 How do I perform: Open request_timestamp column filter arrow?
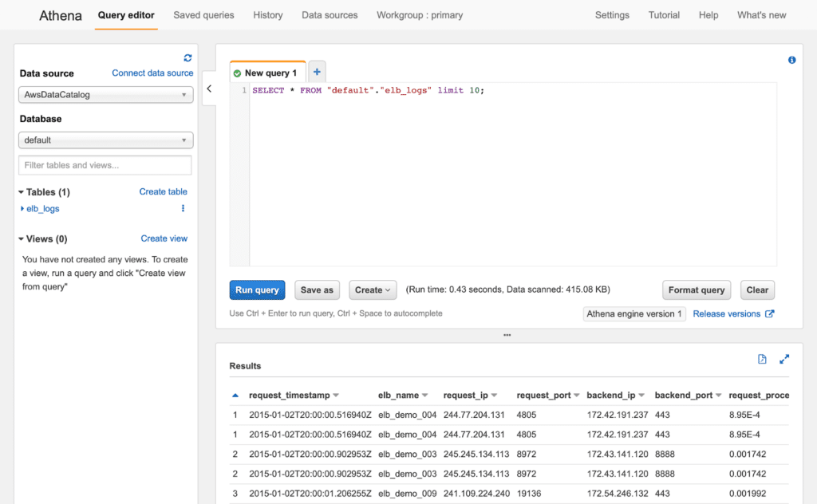click(x=336, y=396)
